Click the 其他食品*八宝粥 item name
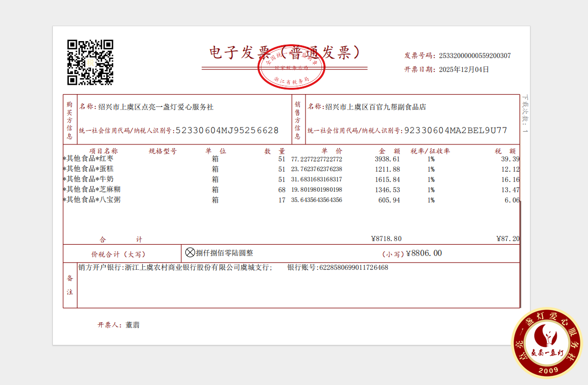Viewport: 588px width, 385px height. (x=92, y=199)
